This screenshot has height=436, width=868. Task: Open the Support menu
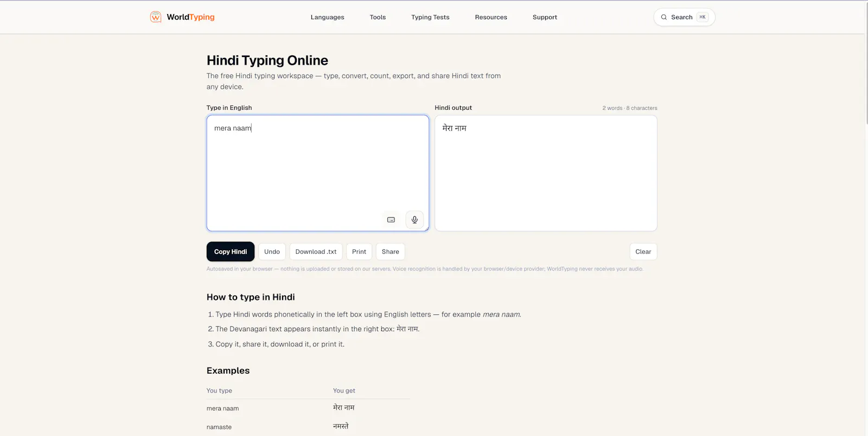(x=545, y=17)
